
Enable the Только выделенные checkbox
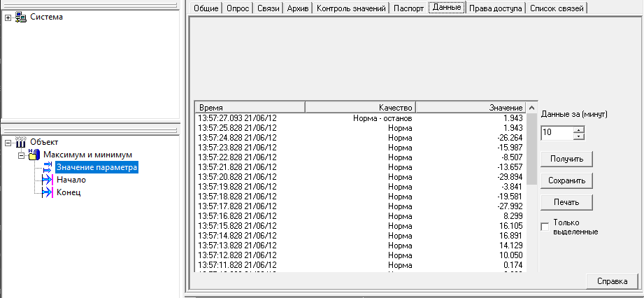click(x=545, y=227)
